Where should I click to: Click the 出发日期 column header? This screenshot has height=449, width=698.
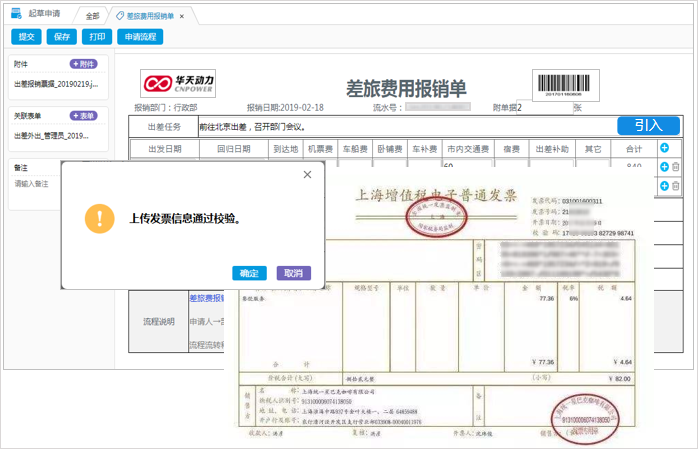pyautogui.click(x=165, y=149)
